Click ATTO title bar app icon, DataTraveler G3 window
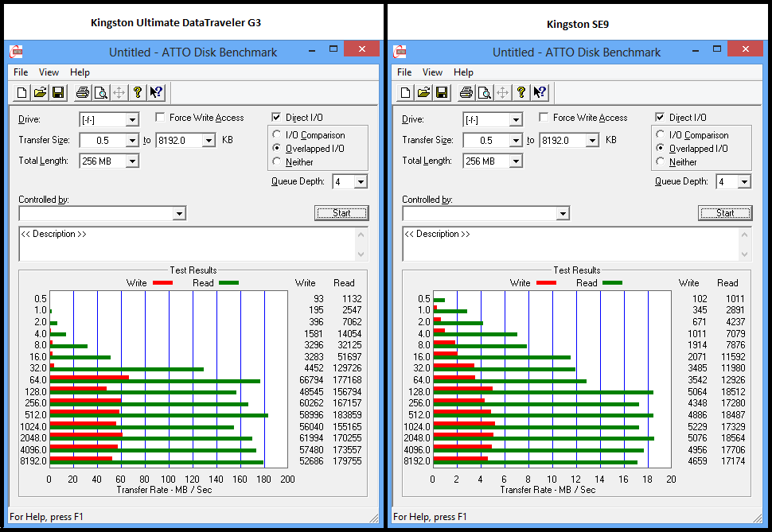This screenshot has height=532, width=772. point(16,52)
